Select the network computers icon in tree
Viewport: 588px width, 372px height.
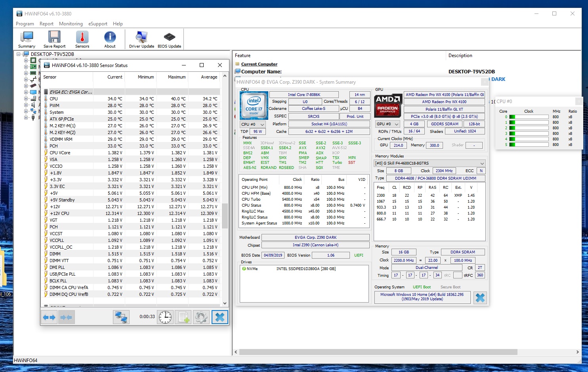pos(33,111)
